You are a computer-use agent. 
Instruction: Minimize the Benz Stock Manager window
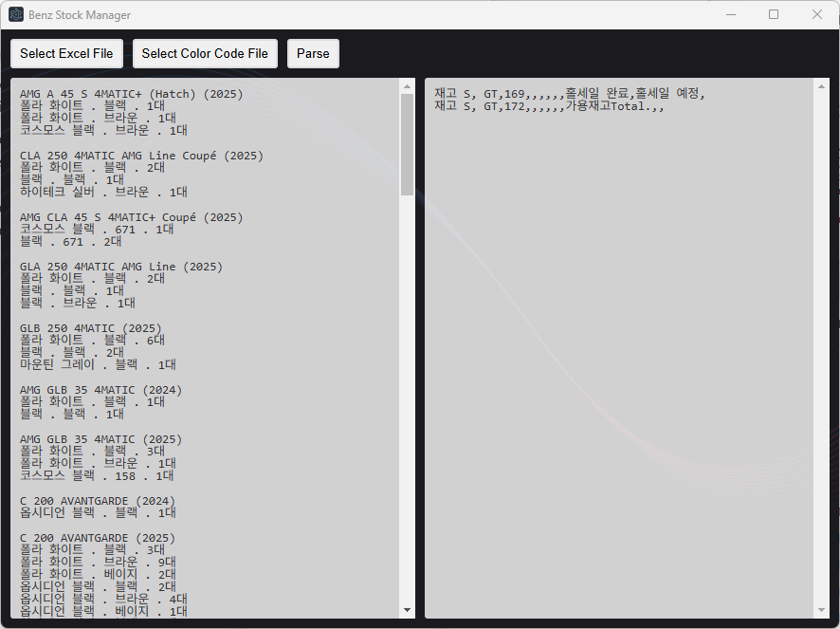point(730,15)
